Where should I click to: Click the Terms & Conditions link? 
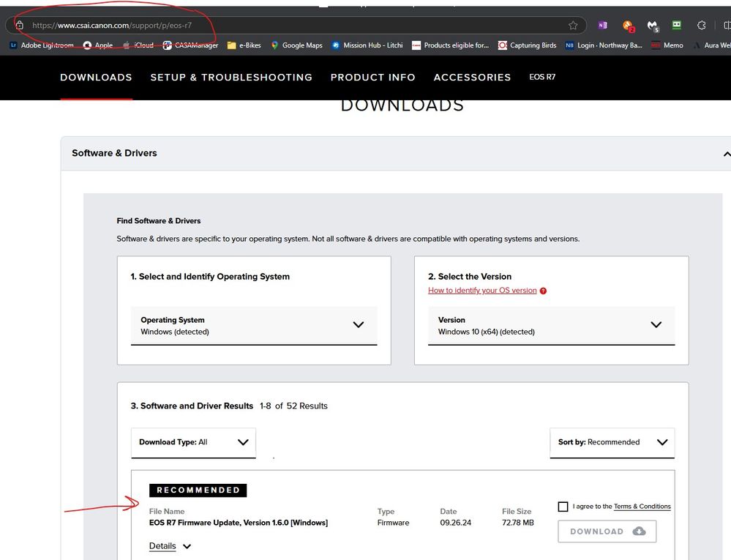tap(642, 506)
